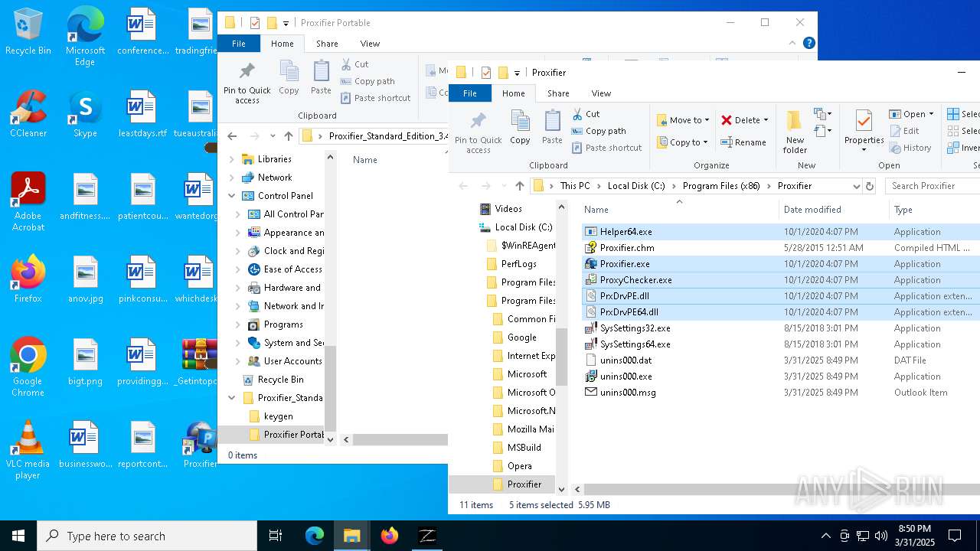980x551 pixels.
Task: Refresh the Proxifier folder address bar
Action: point(870,186)
